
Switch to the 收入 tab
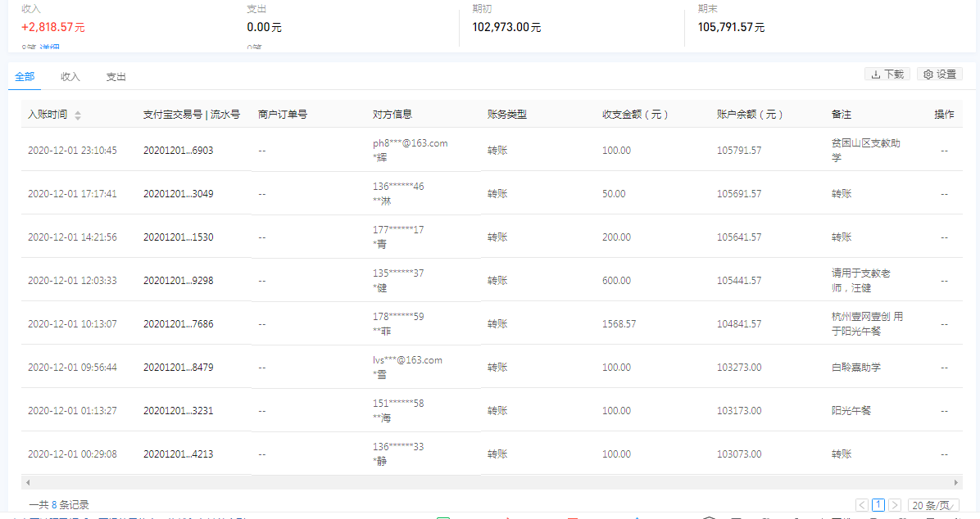coord(70,76)
